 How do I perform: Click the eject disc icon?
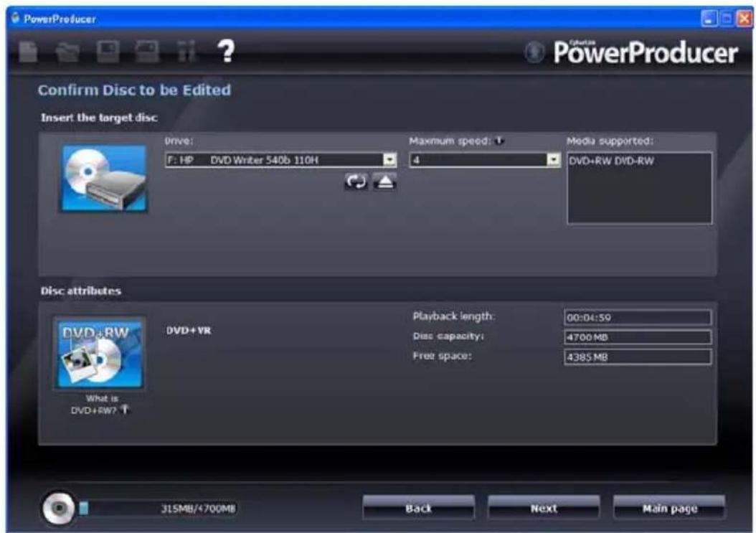click(384, 181)
